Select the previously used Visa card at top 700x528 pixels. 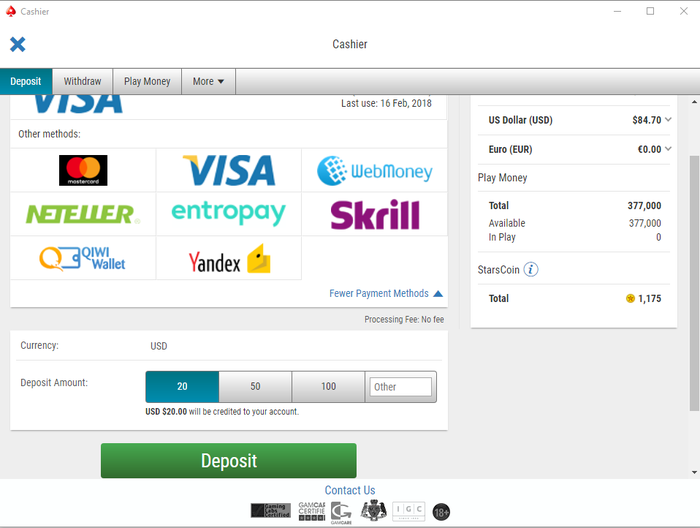228,105
